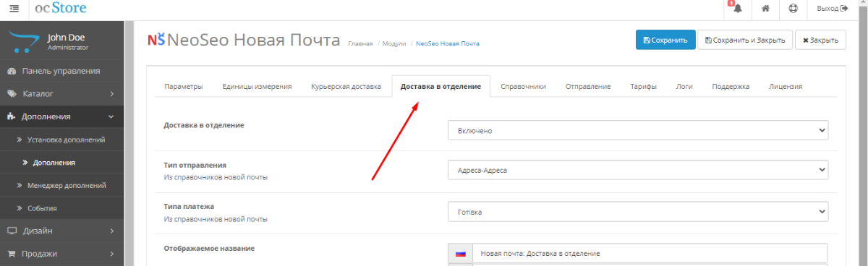Expand the Каталог sidebar menu
This screenshot has width=868, height=266.
[61, 94]
